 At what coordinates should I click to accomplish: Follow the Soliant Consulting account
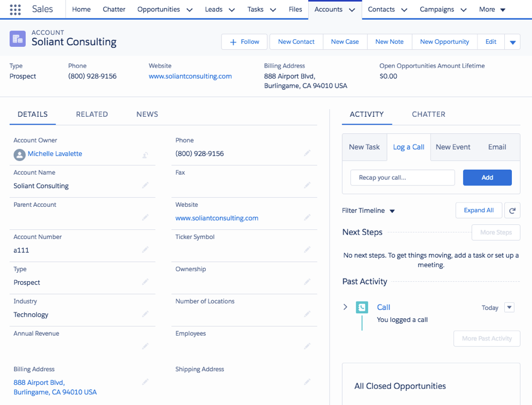tap(244, 42)
